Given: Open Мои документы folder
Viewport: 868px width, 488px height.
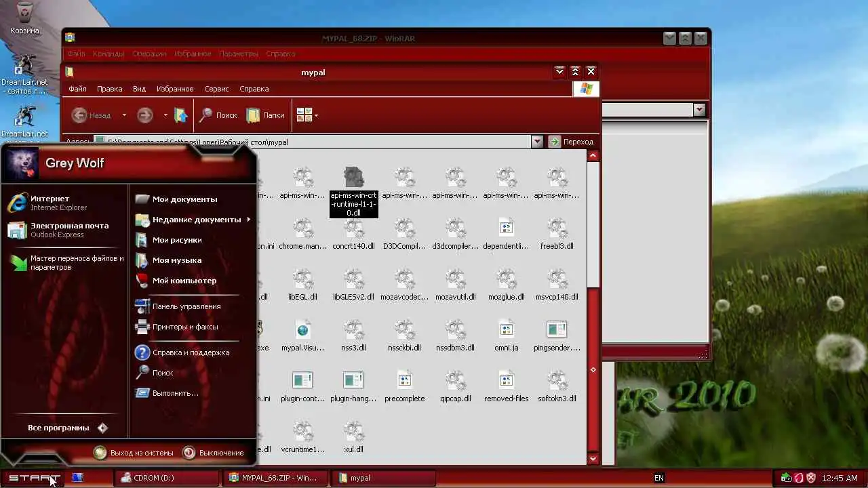Looking at the screenshot, I should click(176, 199).
